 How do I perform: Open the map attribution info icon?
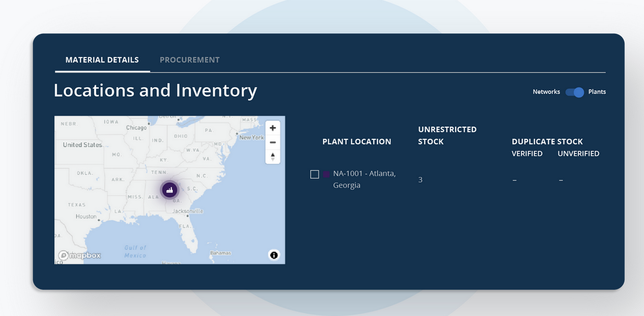click(274, 255)
